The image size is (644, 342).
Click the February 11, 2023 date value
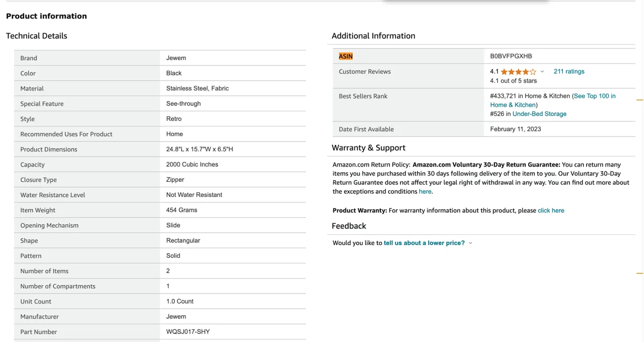click(515, 129)
